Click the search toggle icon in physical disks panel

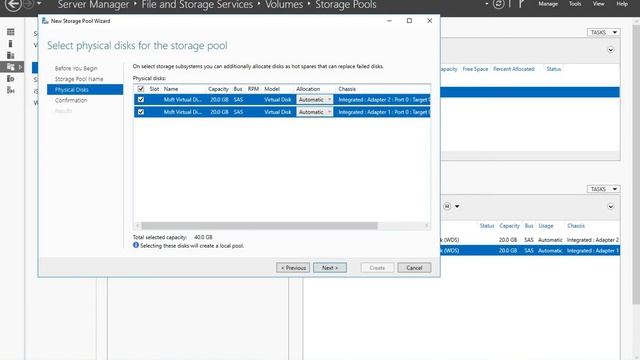(447, 207)
